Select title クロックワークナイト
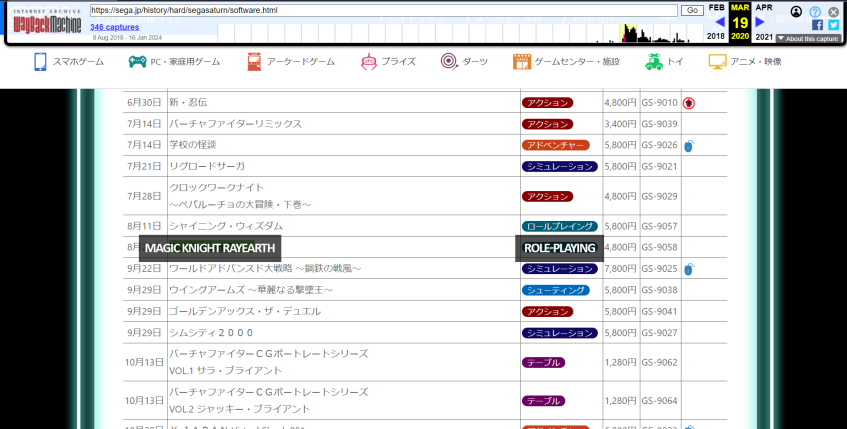 pyautogui.click(x=217, y=187)
